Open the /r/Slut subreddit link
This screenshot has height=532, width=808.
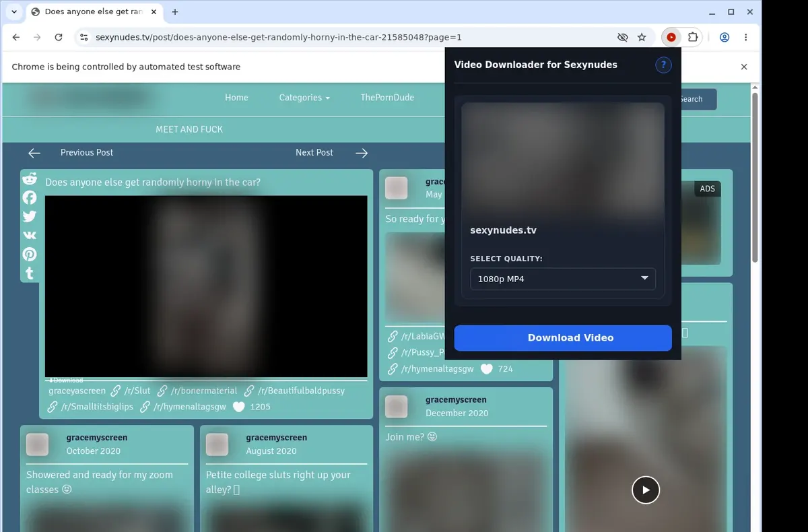[137, 391]
